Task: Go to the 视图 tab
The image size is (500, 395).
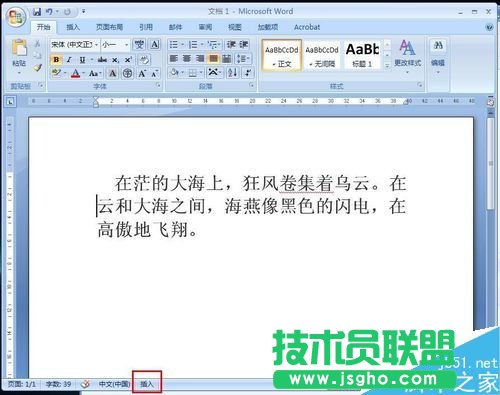Action: (235, 27)
